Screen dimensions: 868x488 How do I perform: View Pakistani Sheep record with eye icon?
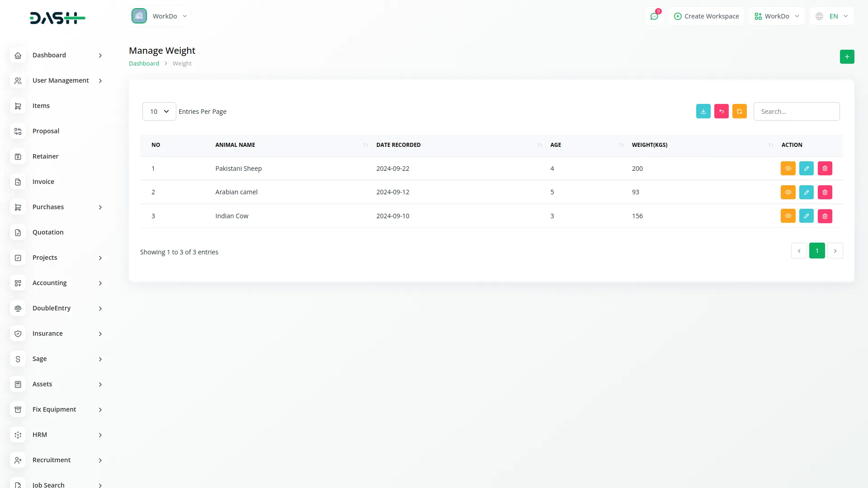coord(788,169)
